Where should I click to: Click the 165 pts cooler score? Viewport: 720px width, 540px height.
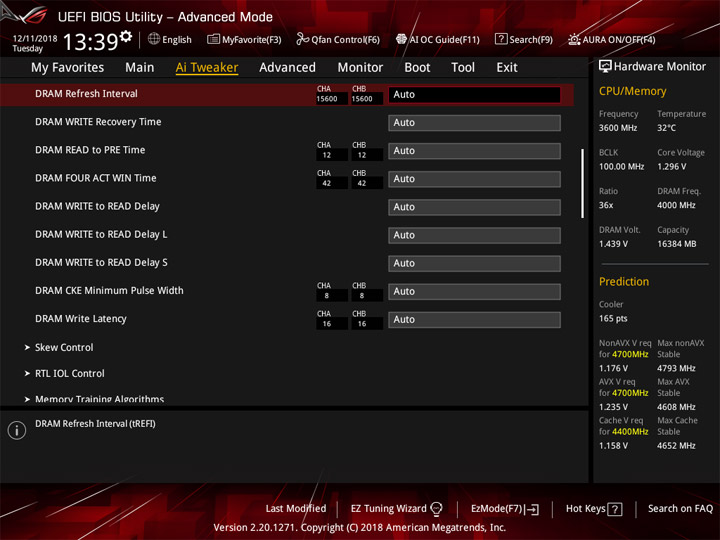[x=613, y=318]
